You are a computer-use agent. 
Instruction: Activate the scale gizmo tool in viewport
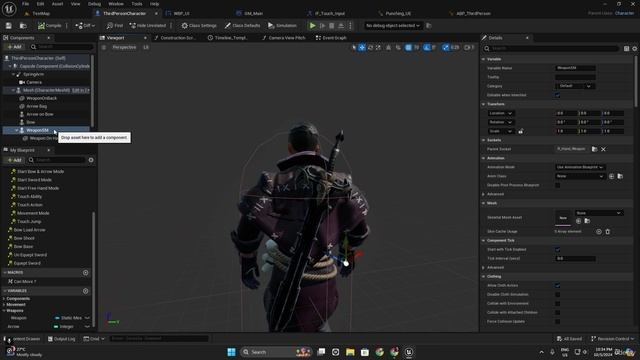point(378,47)
